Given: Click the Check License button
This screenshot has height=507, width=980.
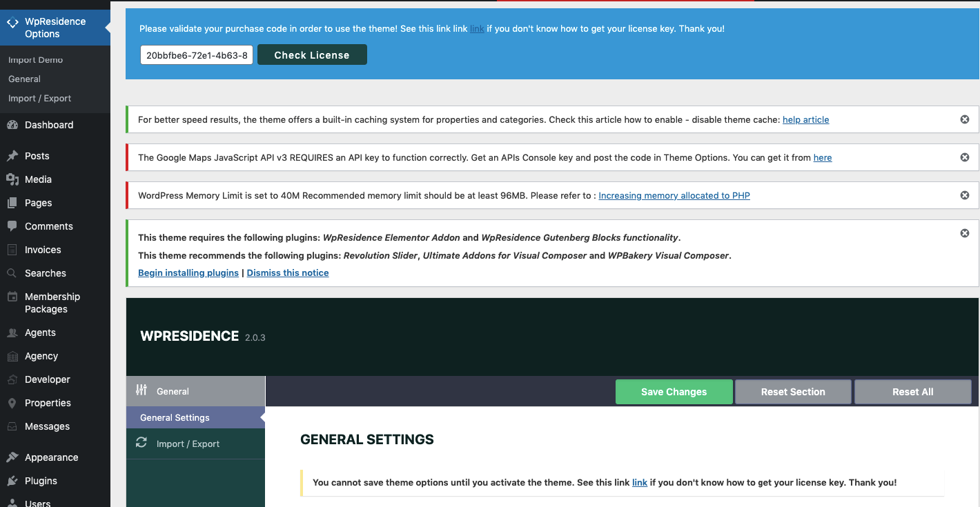Looking at the screenshot, I should click(312, 55).
